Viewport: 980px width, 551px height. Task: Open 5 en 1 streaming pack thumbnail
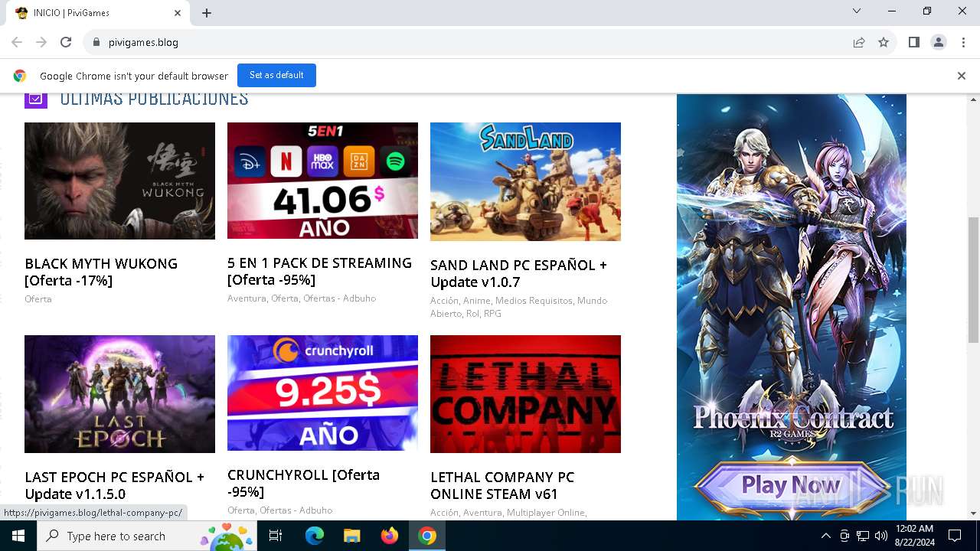coord(322,181)
